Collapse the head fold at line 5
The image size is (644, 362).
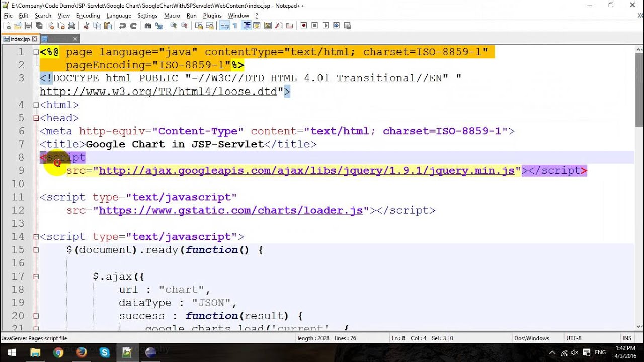(x=36, y=118)
